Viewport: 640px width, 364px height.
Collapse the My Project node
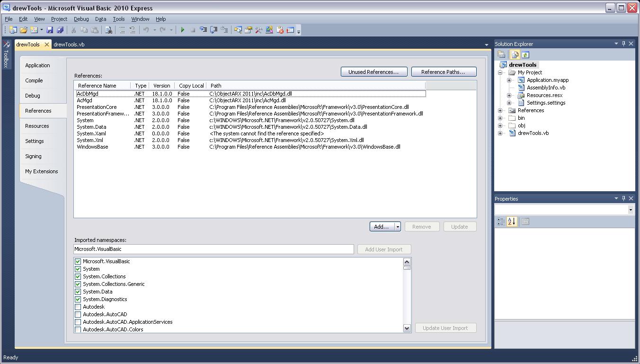coord(500,72)
